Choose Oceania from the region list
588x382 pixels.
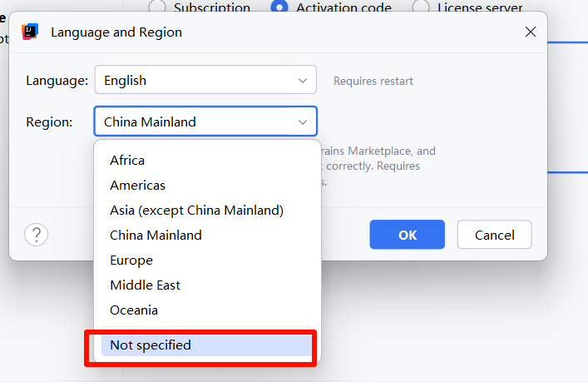[134, 310]
